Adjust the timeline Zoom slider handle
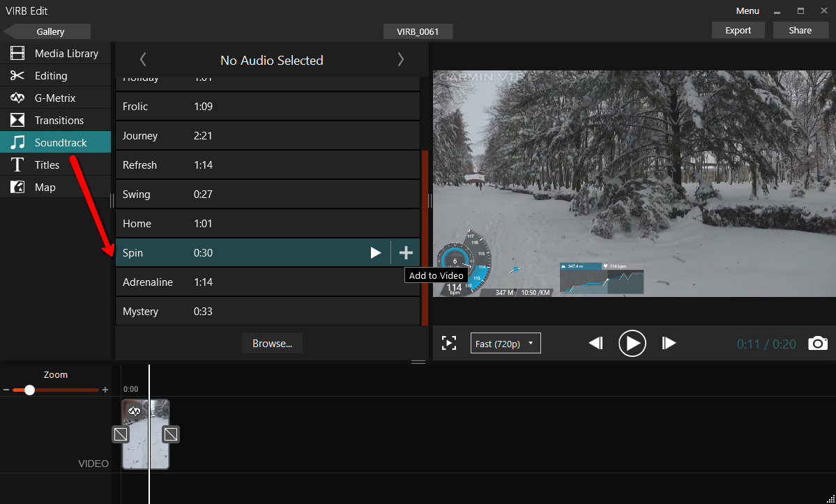The height and width of the screenshot is (504, 836). [x=29, y=390]
